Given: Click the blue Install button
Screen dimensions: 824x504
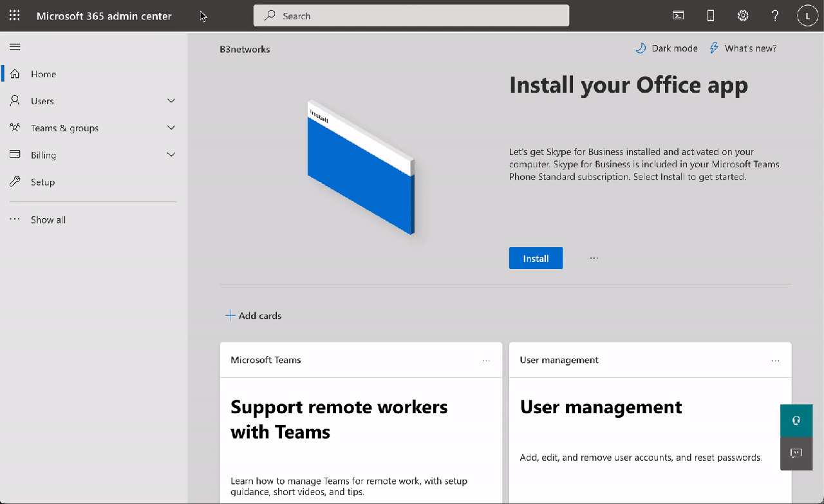Looking at the screenshot, I should (x=536, y=258).
